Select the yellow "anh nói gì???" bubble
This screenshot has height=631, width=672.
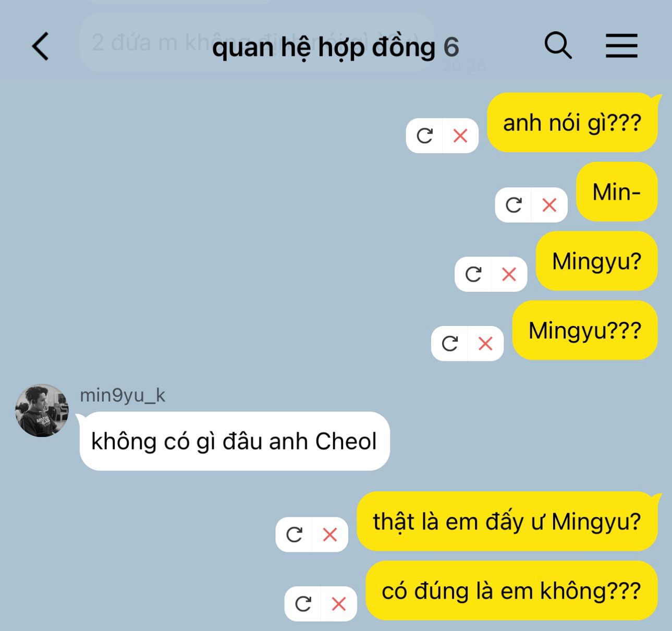pos(572,123)
